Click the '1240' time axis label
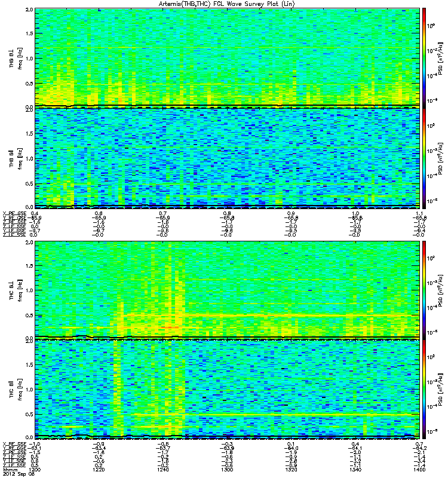The height and width of the screenshot is (478, 448). pos(163,470)
